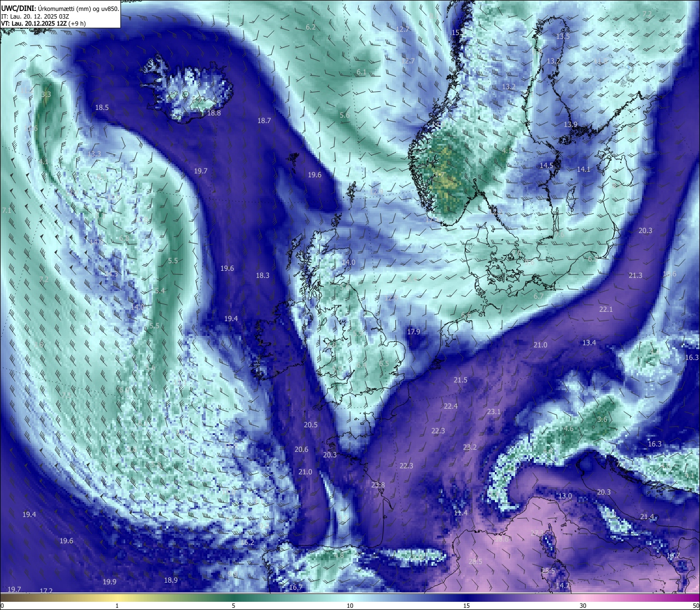Screen dimensions: 700x610
Task: Click the 18.3 value on the map
Action: tap(262, 276)
